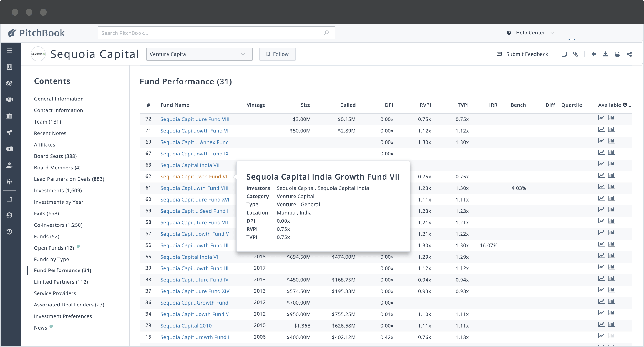Click the PitchBook logo
Image resolution: width=644 pixels, height=347 pixels.
[36, 33]
